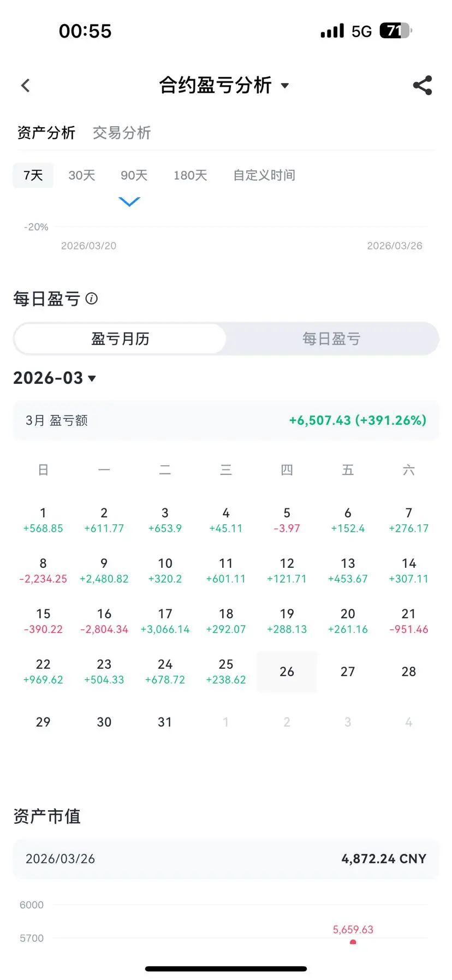Screen dimensions: 452x980
Task: Open the 2026-03 month selector dropdown
Action: click(x=55, y=378)
